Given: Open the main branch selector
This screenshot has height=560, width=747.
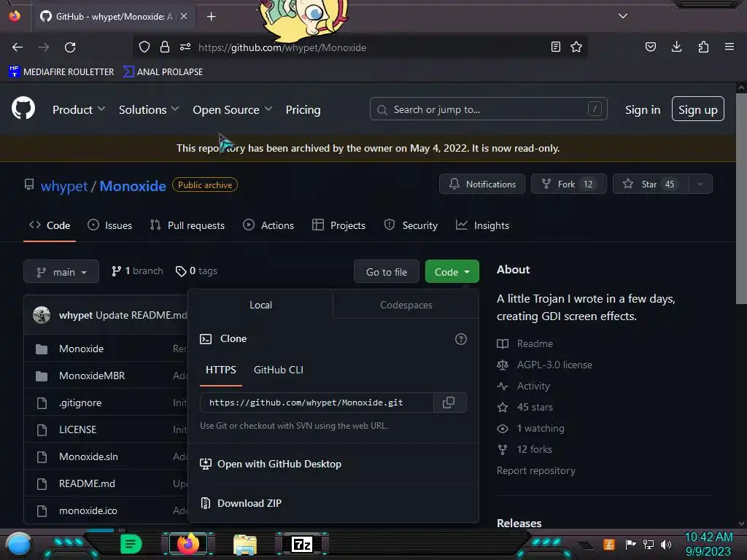Looking at the screenshot, I should [x=61, y=272].
